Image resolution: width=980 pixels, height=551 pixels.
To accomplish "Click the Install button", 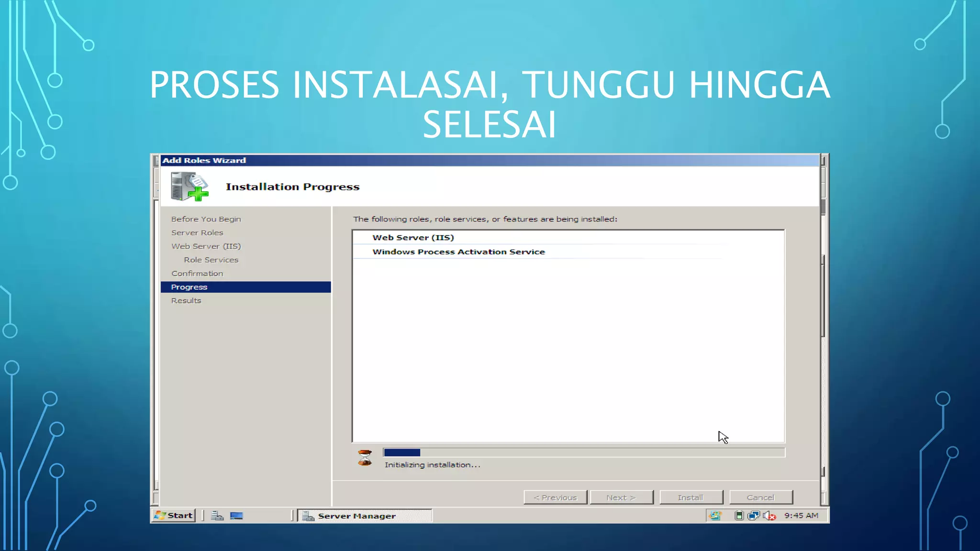I will [691, 497].
